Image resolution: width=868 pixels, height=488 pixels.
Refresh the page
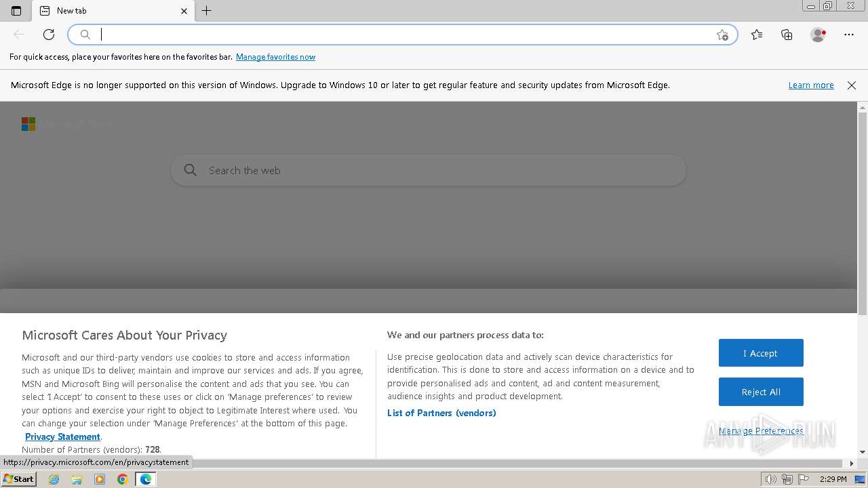click(49, 35)
